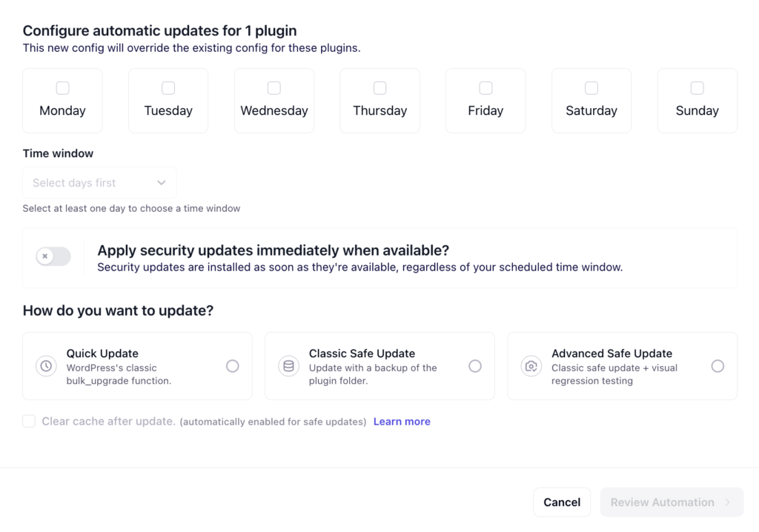Open the Time window dropdown
Image resolution: width=759 pixels, height=532 pixels.
coord(99,182)
